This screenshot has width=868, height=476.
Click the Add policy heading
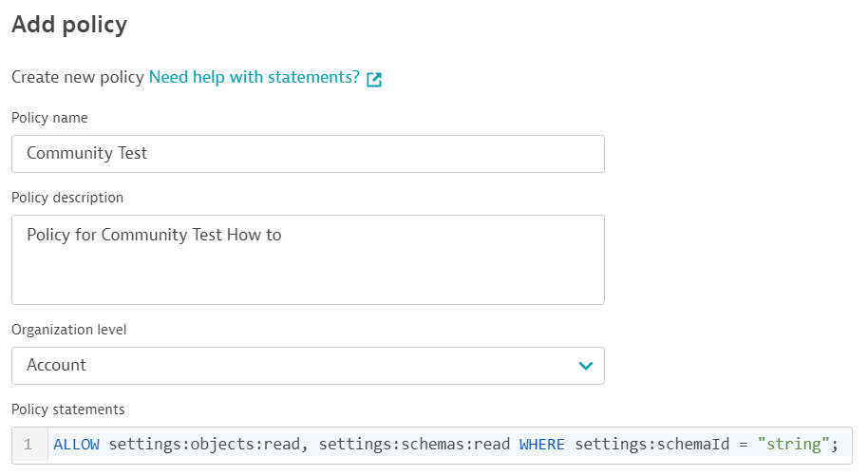pyautogui.click(x=69, y=25)
